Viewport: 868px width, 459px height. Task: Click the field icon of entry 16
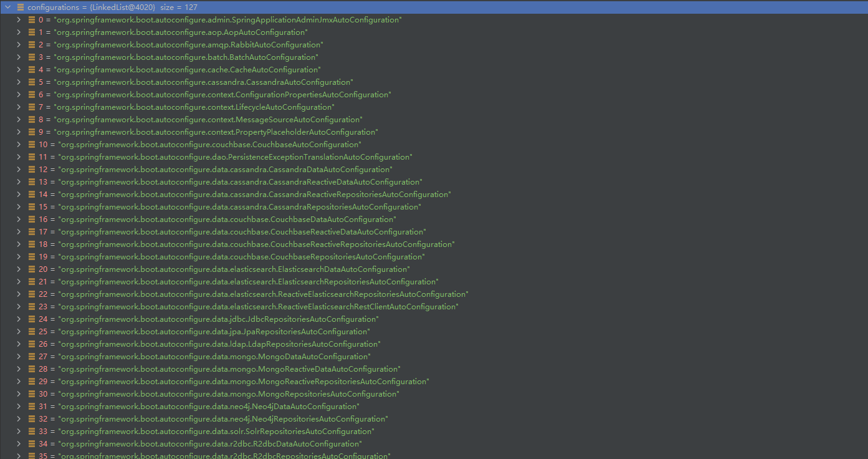tap(32, 220)
